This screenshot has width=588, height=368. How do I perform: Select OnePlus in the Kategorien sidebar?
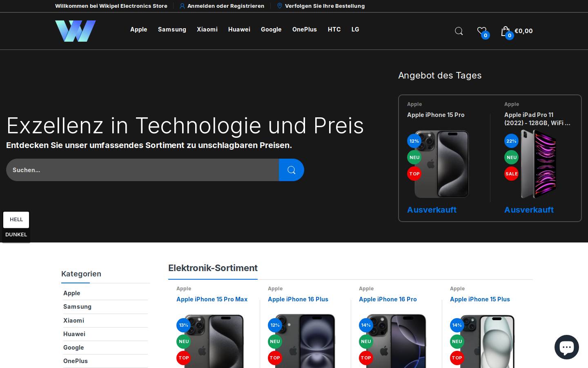click(x=76, y=361)
